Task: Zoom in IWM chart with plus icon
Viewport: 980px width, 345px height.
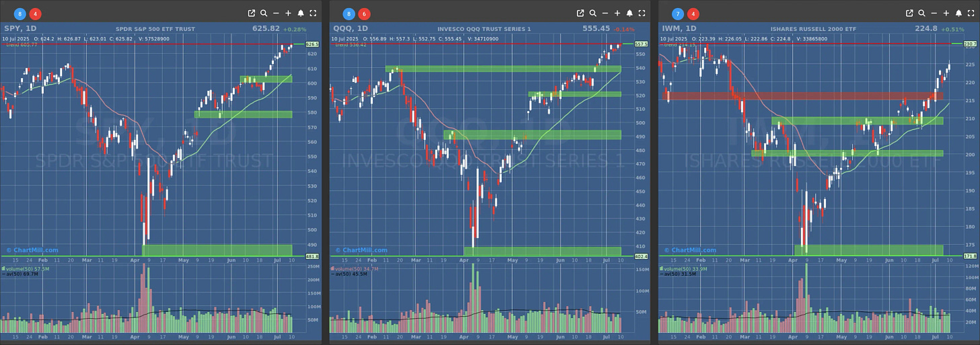Action: (x=946, y=13)
